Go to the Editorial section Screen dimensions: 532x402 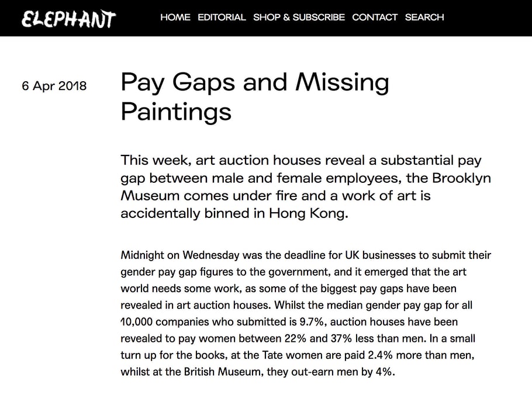222,18
